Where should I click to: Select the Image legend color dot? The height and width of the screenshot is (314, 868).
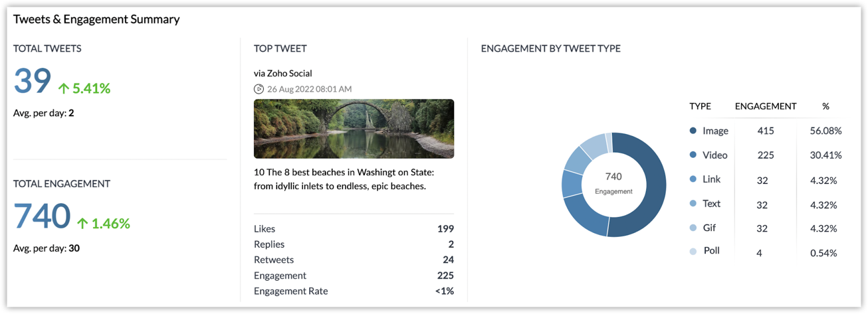point(693,131)
